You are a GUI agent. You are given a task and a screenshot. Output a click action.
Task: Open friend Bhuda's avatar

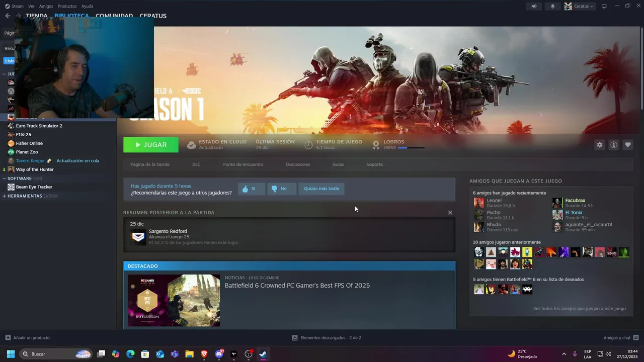(x=478, y=227)
